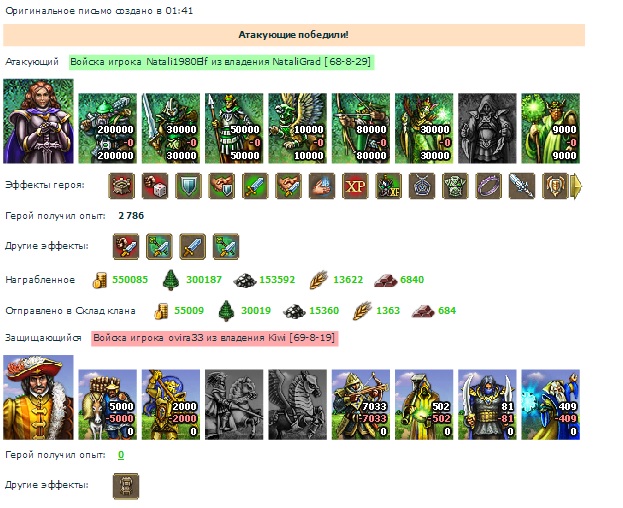Click the orange sword other-effects icon
This screenshot has height=508, width=623.
click(x=193, y=247)
